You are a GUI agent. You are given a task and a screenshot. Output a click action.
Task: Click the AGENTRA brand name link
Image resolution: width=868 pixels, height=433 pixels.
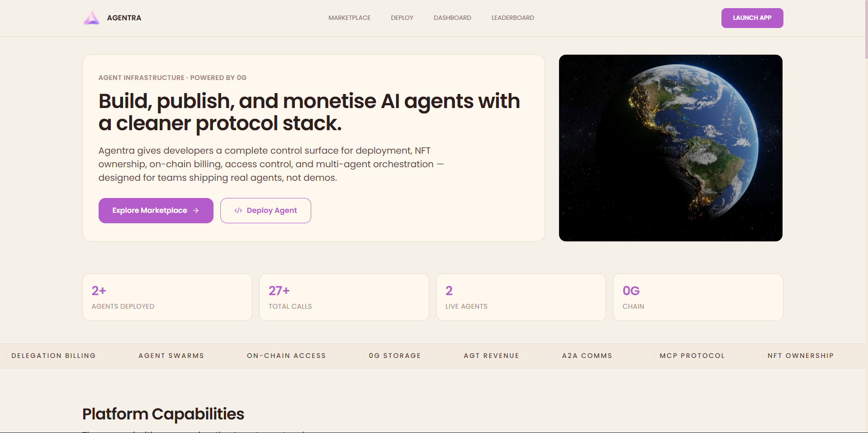click(x=124, y=18)
